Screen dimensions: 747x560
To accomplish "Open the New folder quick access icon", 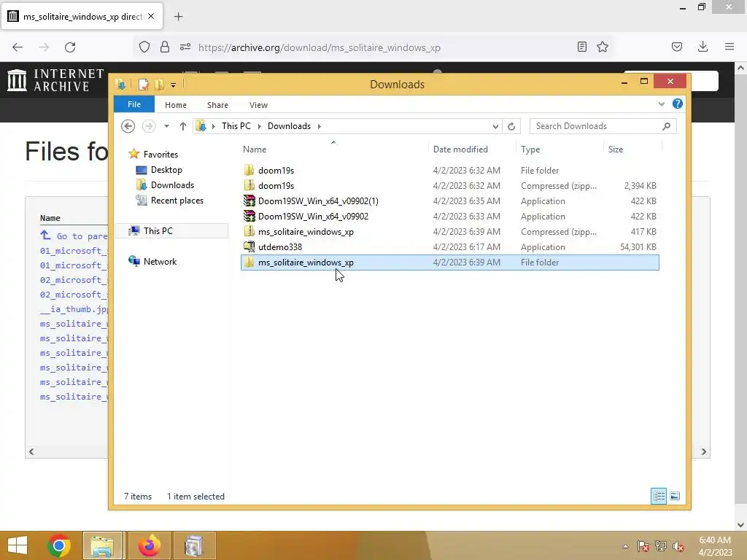I will click(160, 85).
